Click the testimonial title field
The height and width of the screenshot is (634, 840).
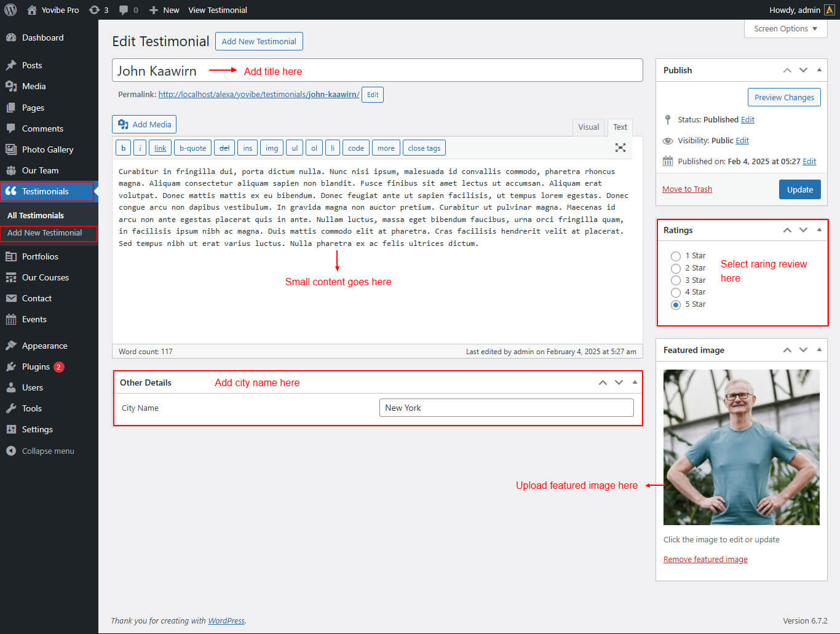pos(378,70)
